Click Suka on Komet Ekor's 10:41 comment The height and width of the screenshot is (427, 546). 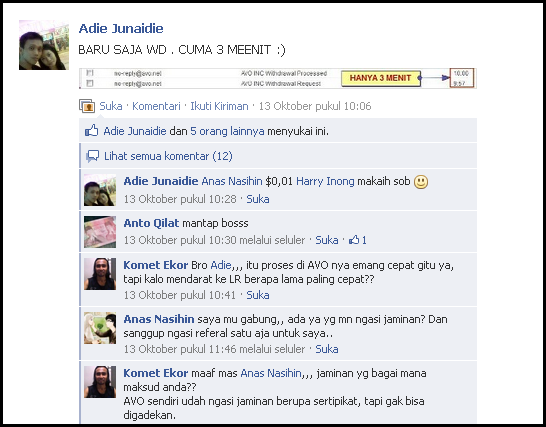pyautogui.click(x=258, y=295)
